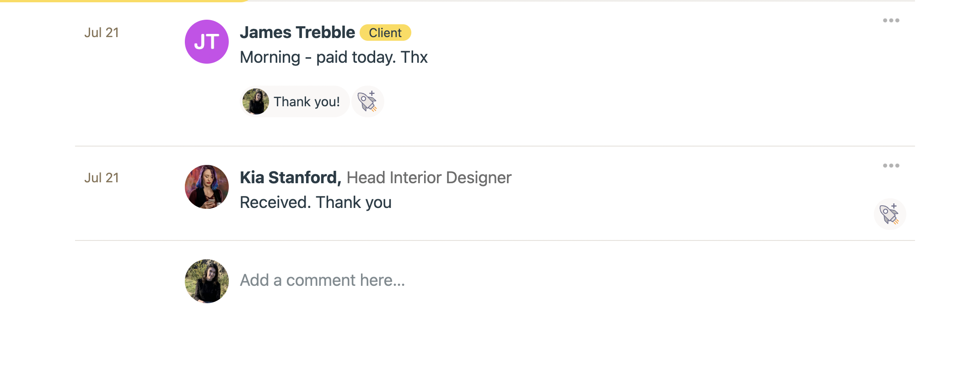The height and width of the screenshot is (371, 980).
Task: Open the options menu for Kia Stanford's comment
Action: coord(891,166)
